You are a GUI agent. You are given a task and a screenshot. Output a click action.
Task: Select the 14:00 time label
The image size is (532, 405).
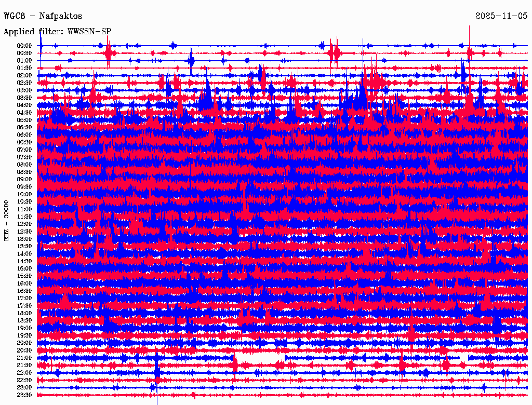click(x=24, y=254)
